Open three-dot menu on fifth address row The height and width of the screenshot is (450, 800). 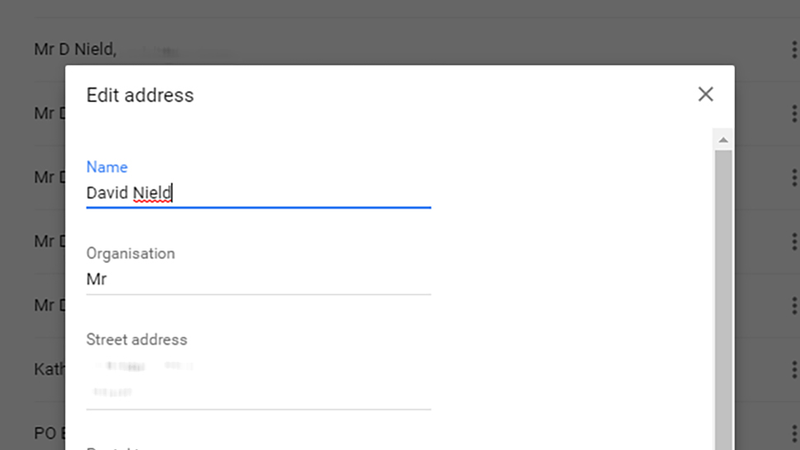tap(794, 305)
